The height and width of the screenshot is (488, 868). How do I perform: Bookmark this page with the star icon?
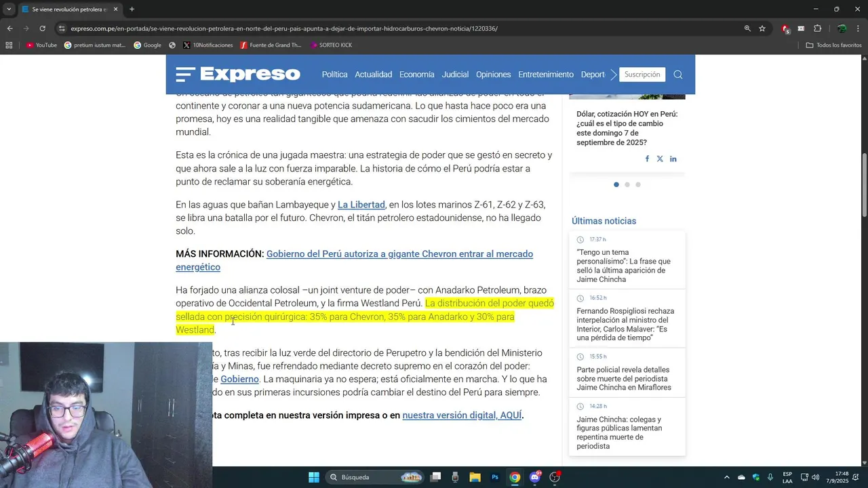pos(762,28)
